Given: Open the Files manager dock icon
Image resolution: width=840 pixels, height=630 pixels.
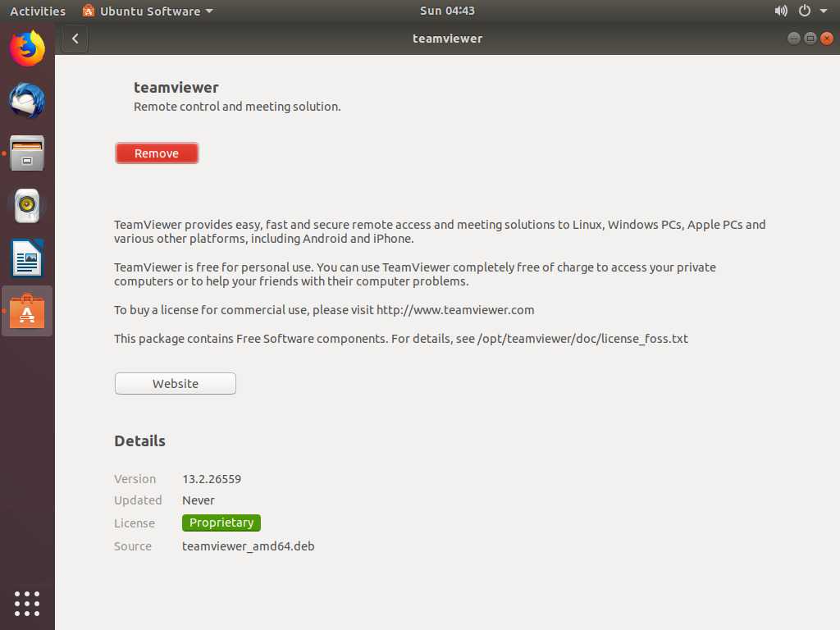Looking at the screenshot, I should (x=27, y=153).
